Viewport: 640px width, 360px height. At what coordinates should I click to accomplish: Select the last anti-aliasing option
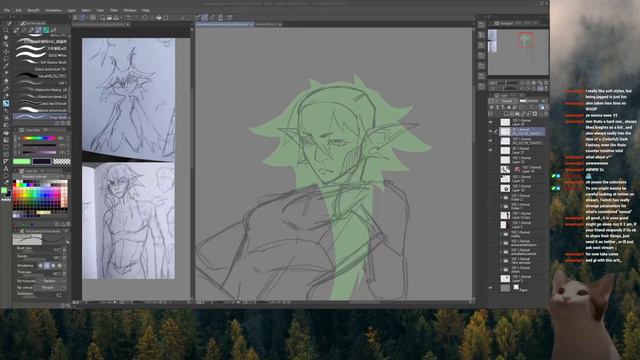(60, 266)
